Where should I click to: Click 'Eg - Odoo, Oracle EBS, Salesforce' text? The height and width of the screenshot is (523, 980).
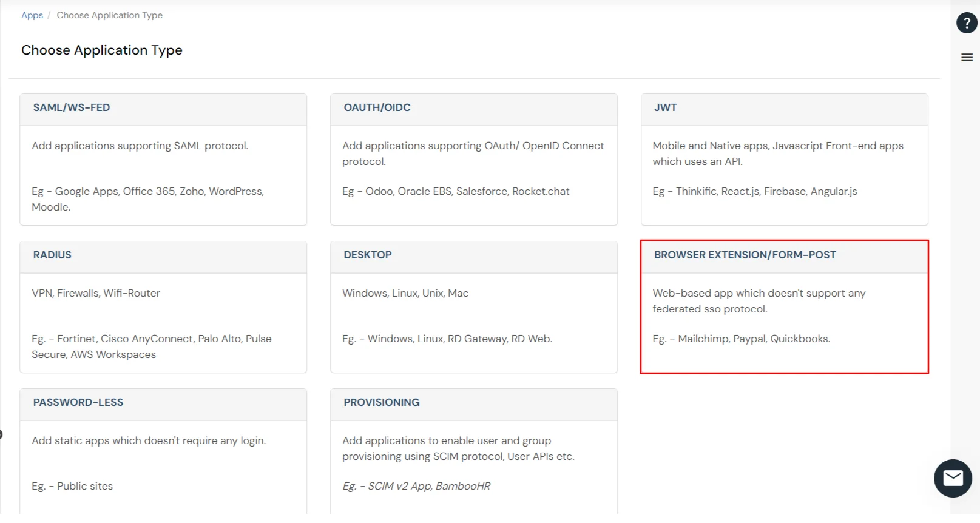tap(456, 191)
